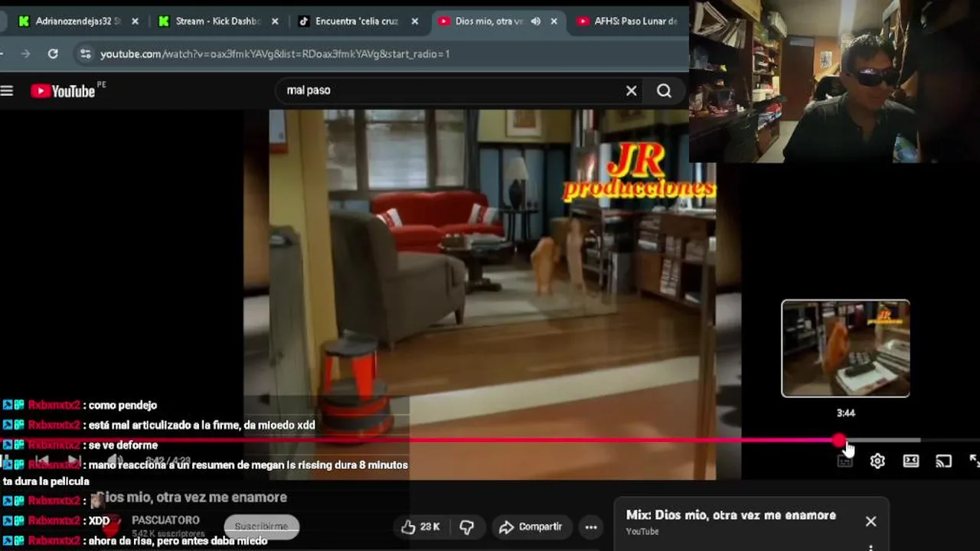Cast the video using the Cast icon

[943, 461]
